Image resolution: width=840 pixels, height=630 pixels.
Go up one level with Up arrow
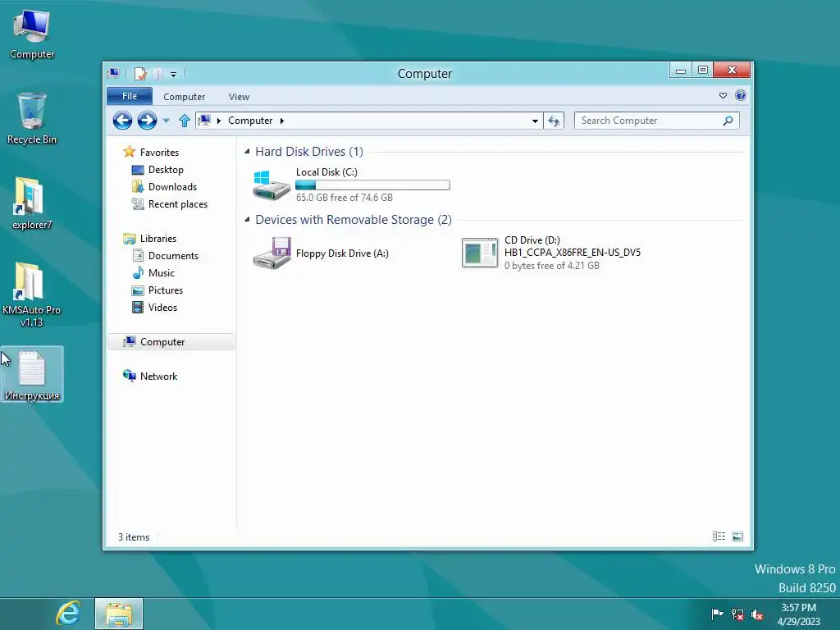coord(185,121)
